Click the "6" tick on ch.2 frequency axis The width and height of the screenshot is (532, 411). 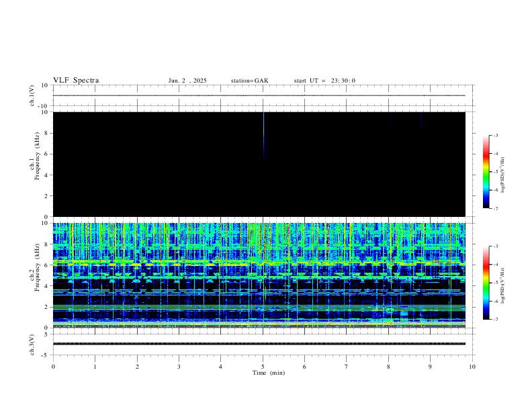pos(46,265)
